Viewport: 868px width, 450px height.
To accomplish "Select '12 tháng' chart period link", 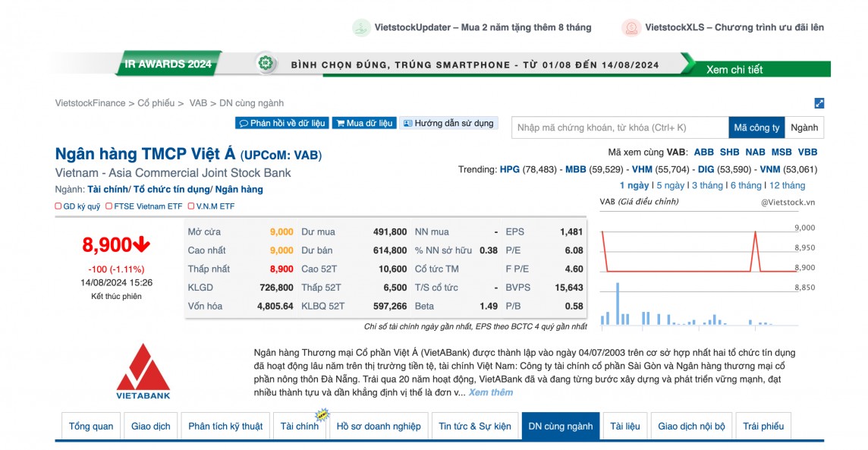I will (789, 184).
